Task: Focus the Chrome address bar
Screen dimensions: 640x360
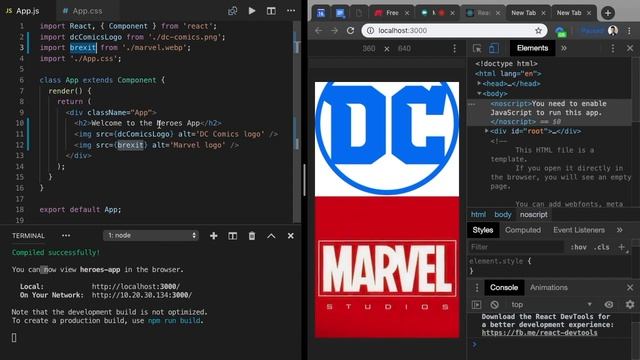Action: click(x=454, y=31)
